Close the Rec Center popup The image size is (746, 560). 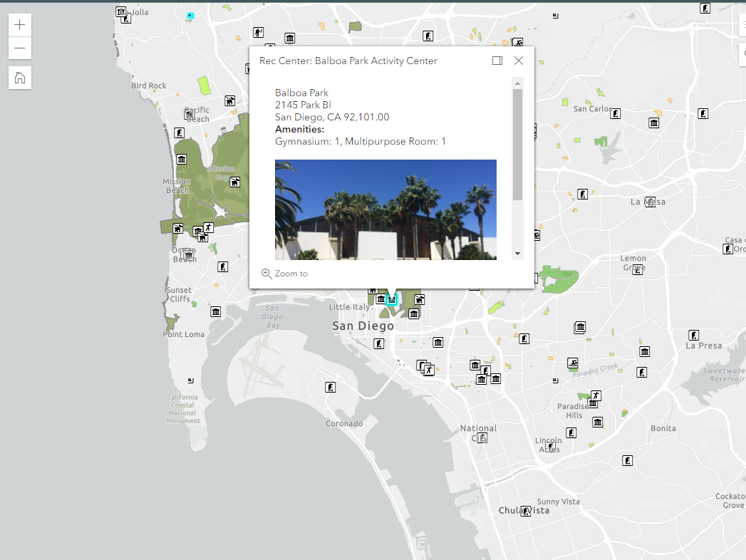point(518,61)
